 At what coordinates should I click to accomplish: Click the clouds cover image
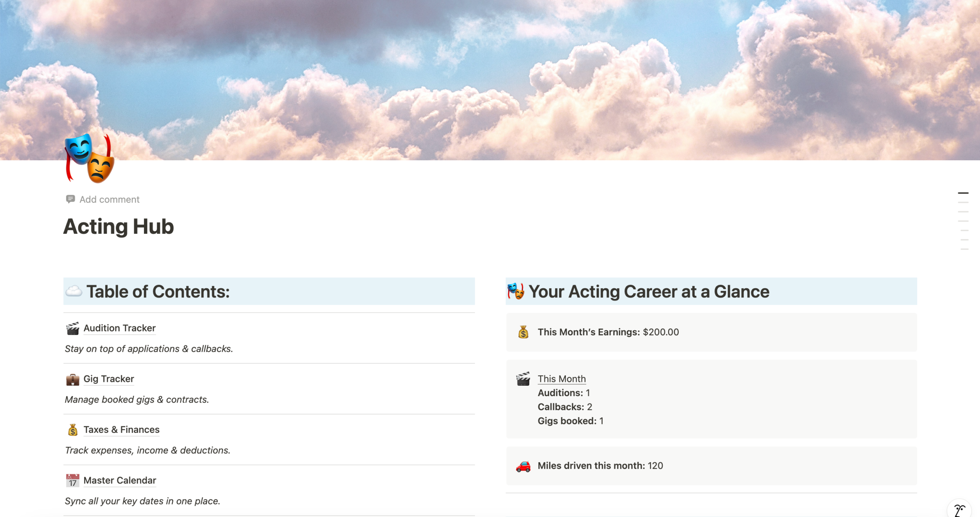490,77
